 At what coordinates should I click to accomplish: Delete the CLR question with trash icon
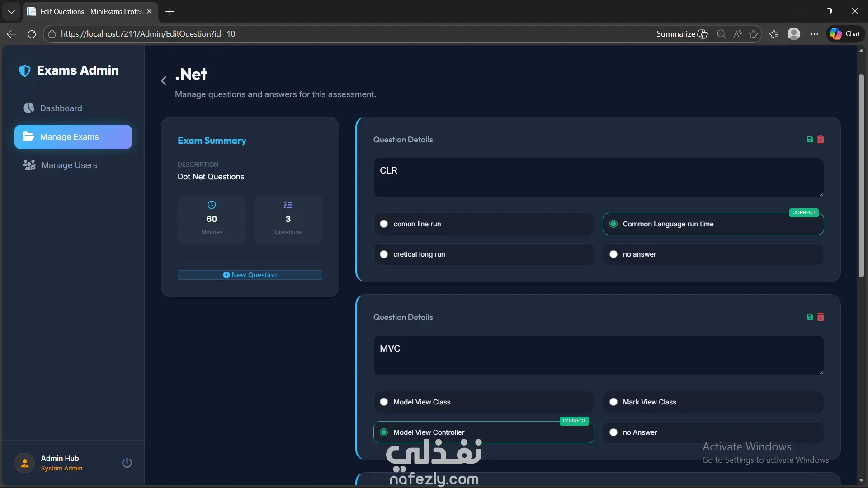(821, 140)
